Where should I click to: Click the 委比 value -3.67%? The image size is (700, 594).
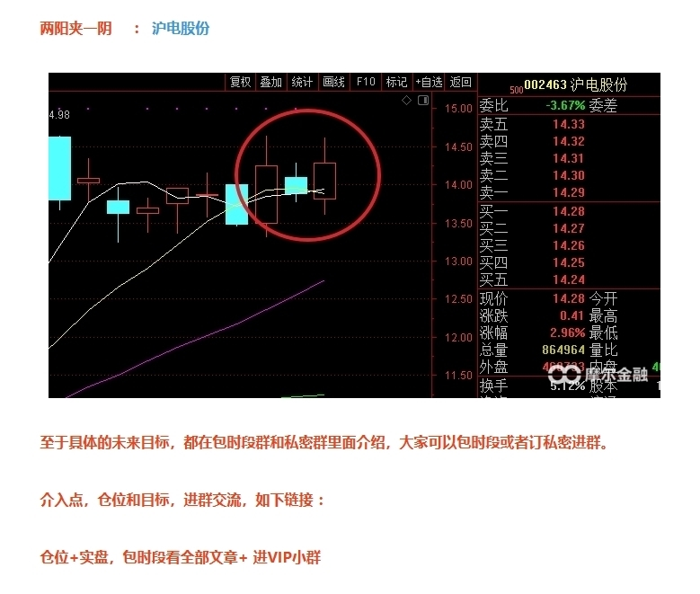[x=565, y=105]
